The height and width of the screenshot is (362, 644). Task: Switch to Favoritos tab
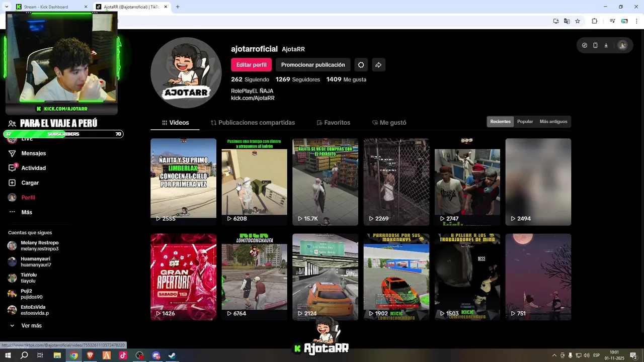pos(333,123)
